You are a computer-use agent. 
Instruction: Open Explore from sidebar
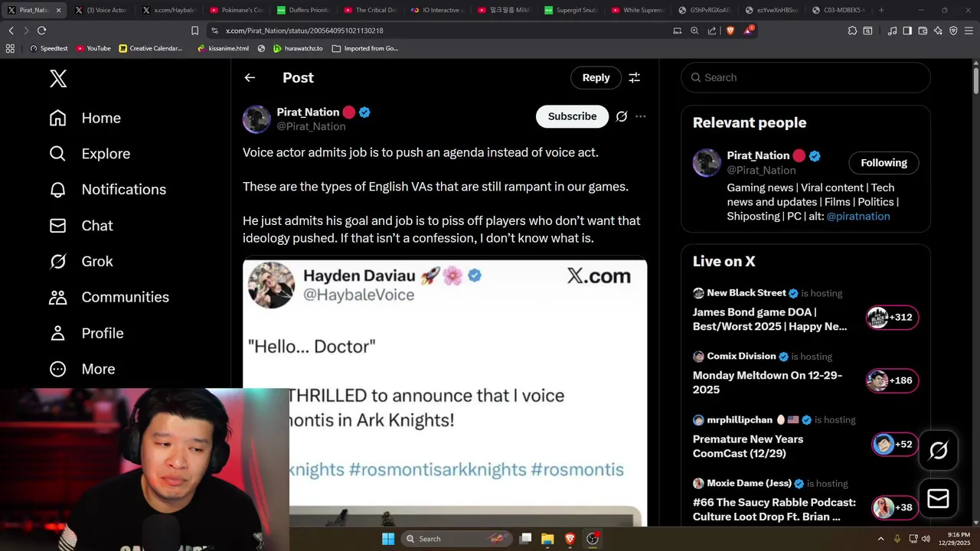point(90,154)
